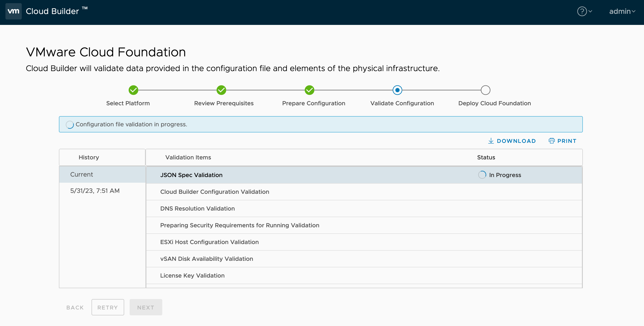
Task: Select Cloud Builder Configuration Validation row
Action: click(364, 192)
